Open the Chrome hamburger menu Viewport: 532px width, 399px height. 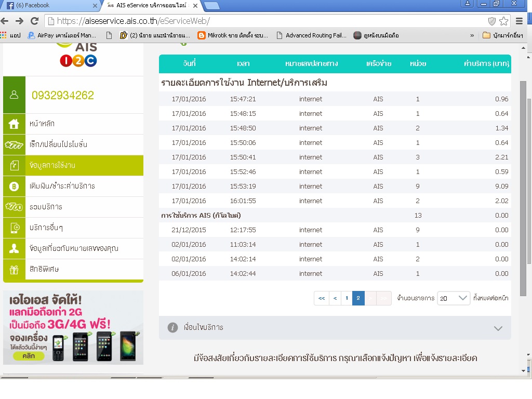pos(519,21)
